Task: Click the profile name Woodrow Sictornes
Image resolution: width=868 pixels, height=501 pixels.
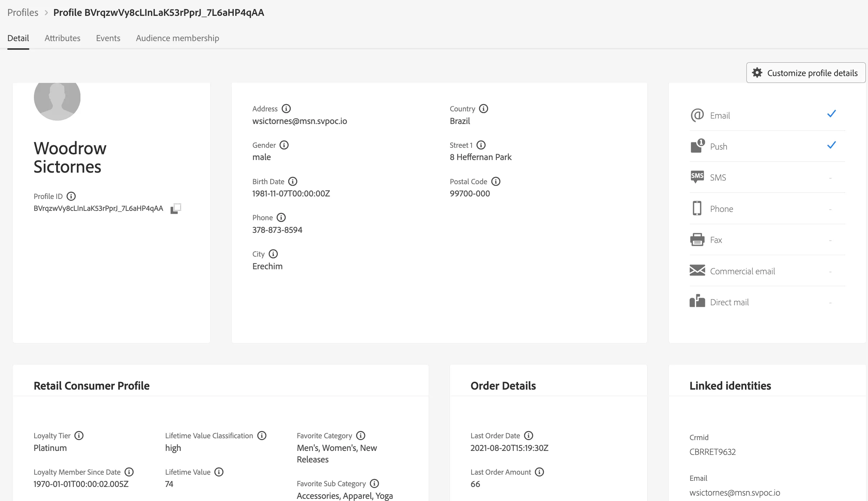Action: pos(70,158)
